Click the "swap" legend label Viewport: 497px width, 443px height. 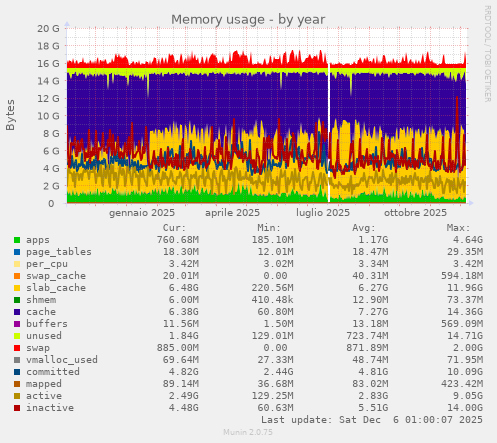[38, 348]
